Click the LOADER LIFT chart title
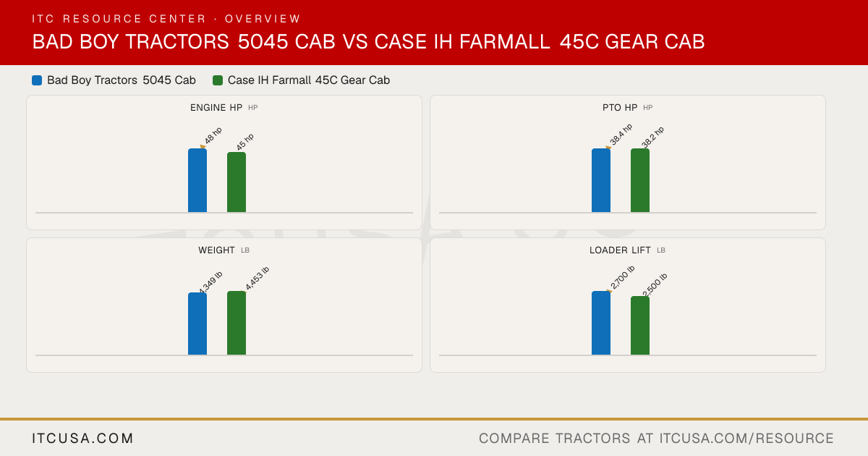This screenshot has width=868, height=456. [620, 250]
